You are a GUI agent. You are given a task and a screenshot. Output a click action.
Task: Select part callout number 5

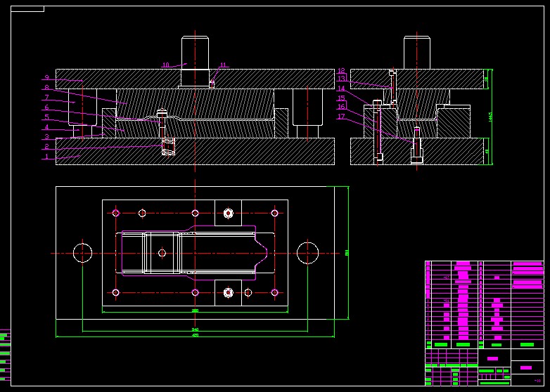coord(46,117)
